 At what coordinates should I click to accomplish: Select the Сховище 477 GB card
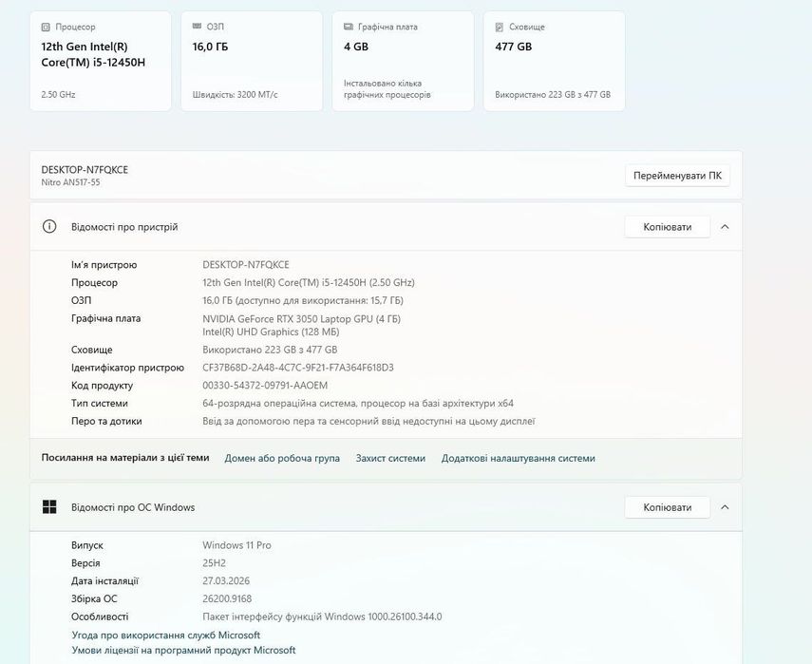tap(554, 61)
